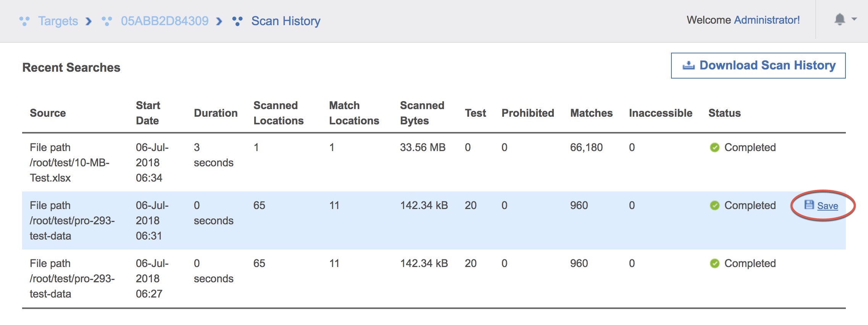Click the floppy disk Save icon
The width and height of the screenshot is (868, 325).
pos(809,205)
